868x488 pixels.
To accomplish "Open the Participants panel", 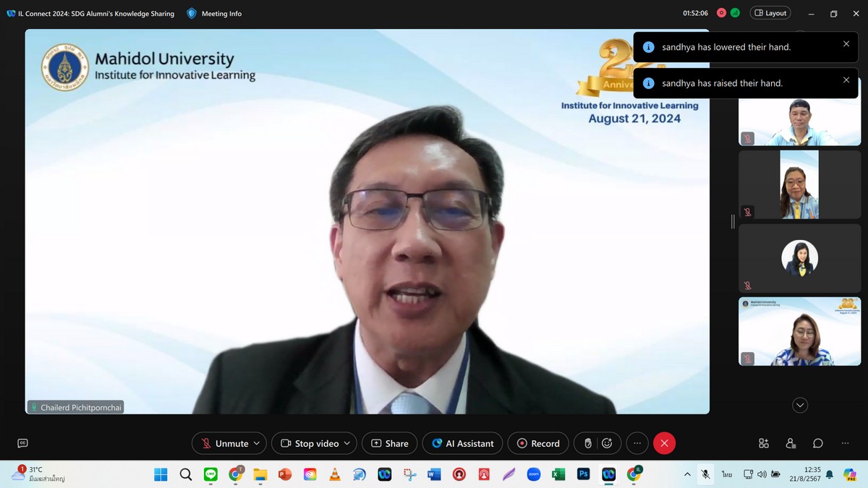I will pyautogui.click(x=791, y=443).
